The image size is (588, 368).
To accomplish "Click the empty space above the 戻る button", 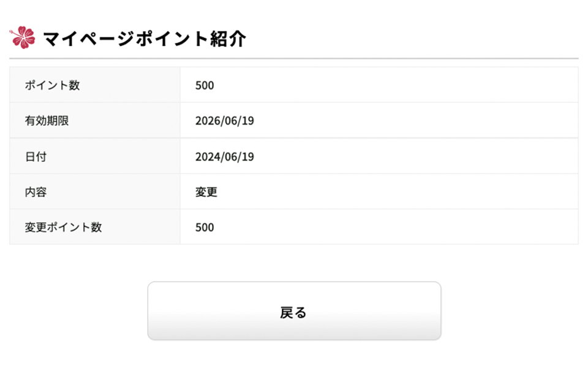I will click(294, 263).
